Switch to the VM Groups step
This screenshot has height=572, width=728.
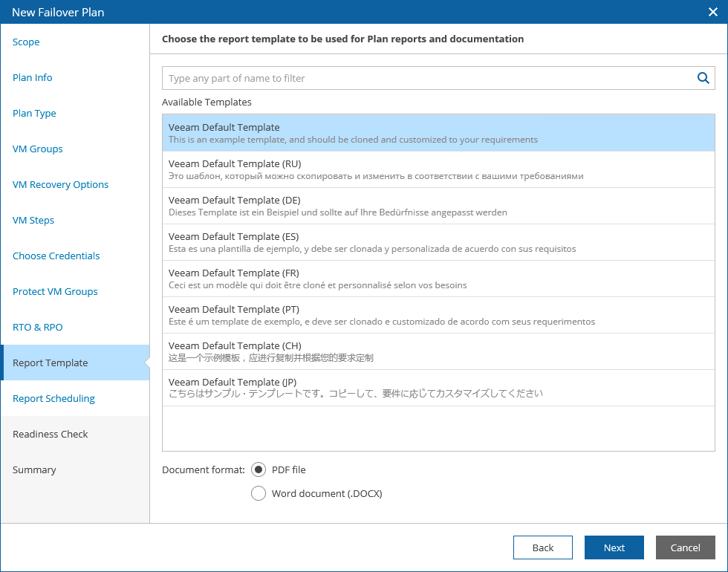38,149
